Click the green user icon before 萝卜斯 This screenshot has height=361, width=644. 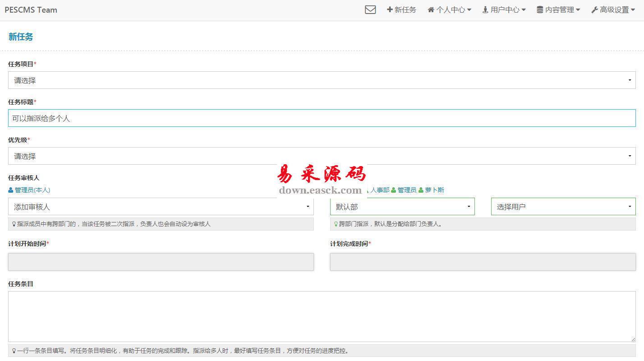[x=421, y=190]
